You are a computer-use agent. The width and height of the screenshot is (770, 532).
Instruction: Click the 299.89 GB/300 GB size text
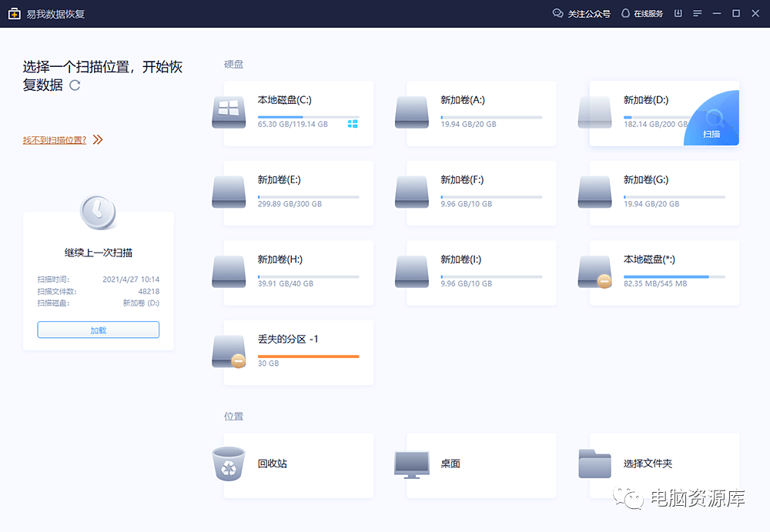290,204
